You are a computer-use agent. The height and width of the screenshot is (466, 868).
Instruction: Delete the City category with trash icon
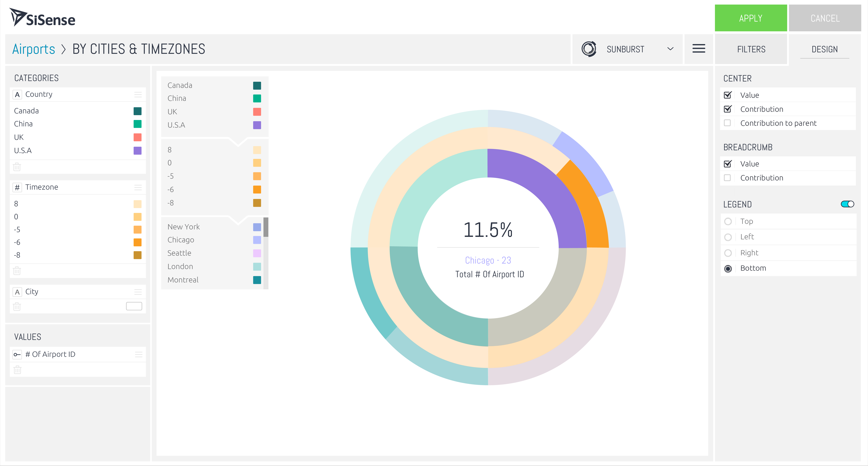click(17, 307)
